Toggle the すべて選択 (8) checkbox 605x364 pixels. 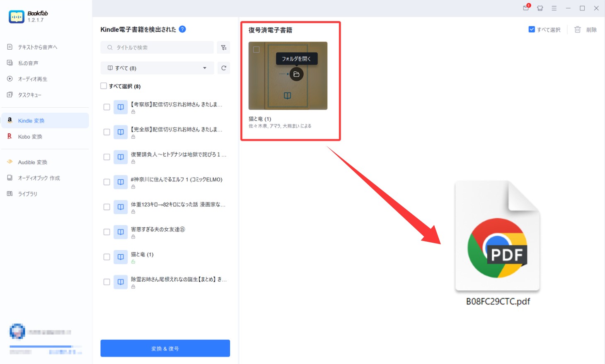104,86
